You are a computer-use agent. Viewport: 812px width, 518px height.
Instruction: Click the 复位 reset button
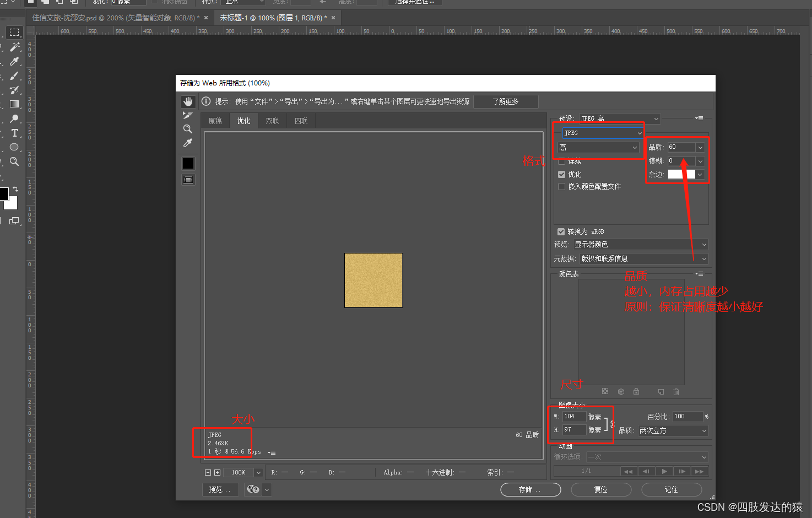click(601, 489)
